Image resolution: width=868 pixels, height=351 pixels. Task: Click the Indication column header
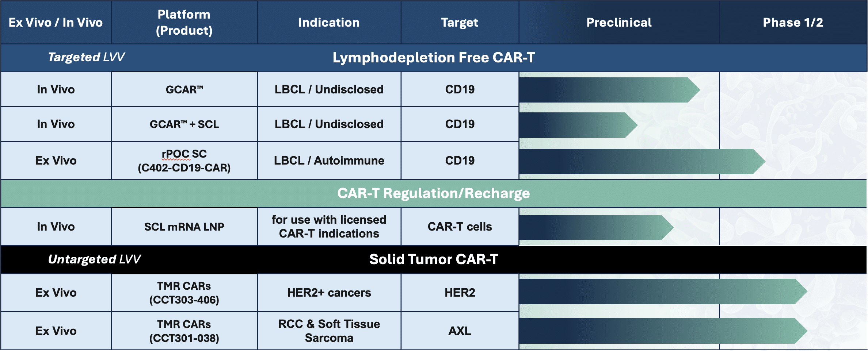[x=329, y=23]
